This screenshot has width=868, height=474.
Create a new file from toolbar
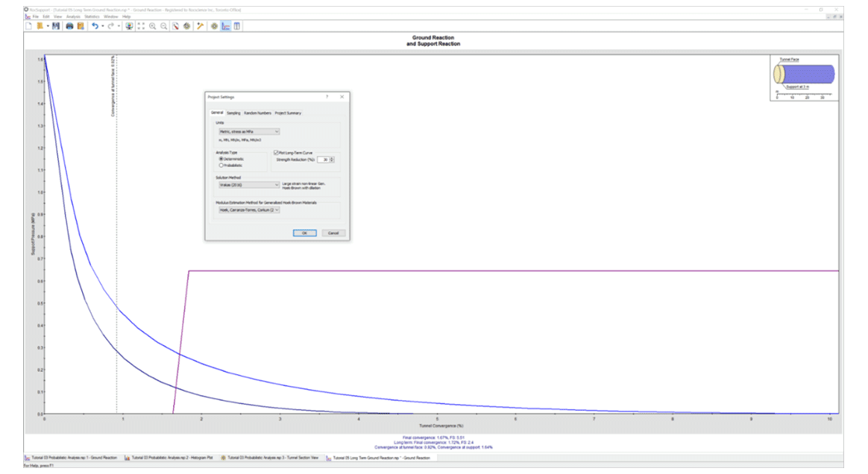[29, 26]
